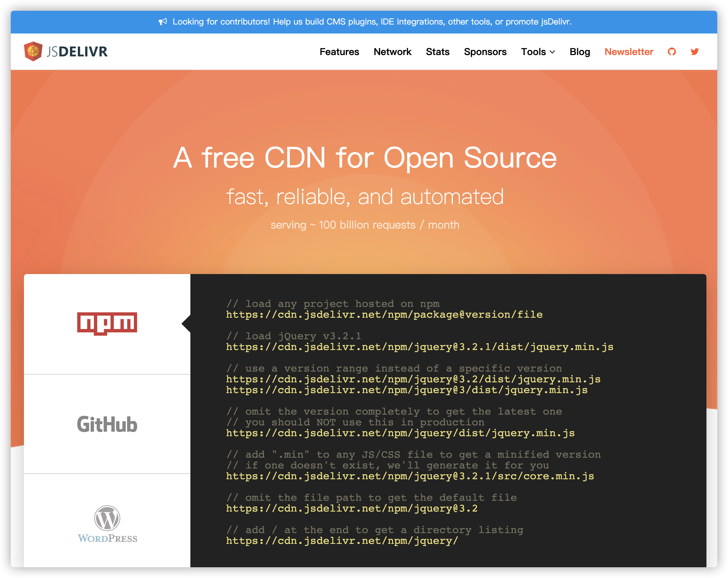Open the GitHub icon in navbar
Screen dimensions: 728x578
(x=672, y=52)
